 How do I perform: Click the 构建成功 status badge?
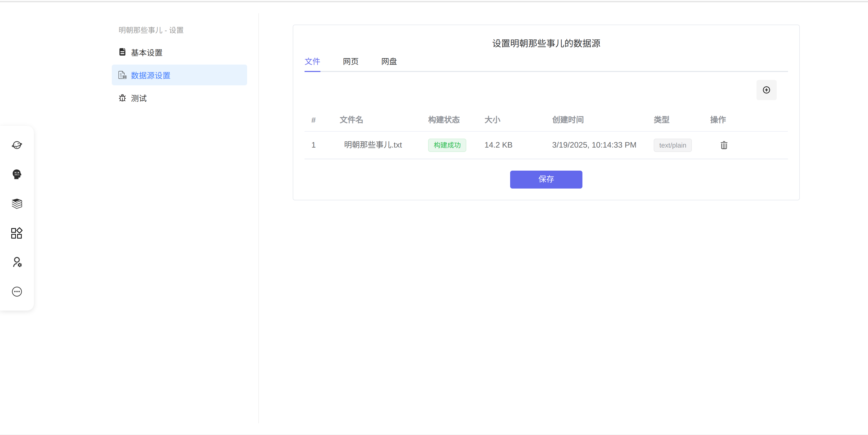(447, 145)
